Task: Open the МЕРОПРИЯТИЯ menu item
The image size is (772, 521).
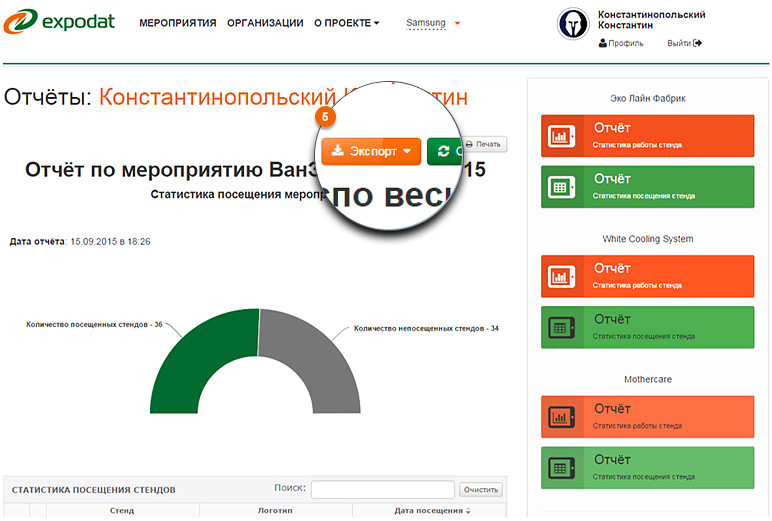Action: (x=178, y=23)
